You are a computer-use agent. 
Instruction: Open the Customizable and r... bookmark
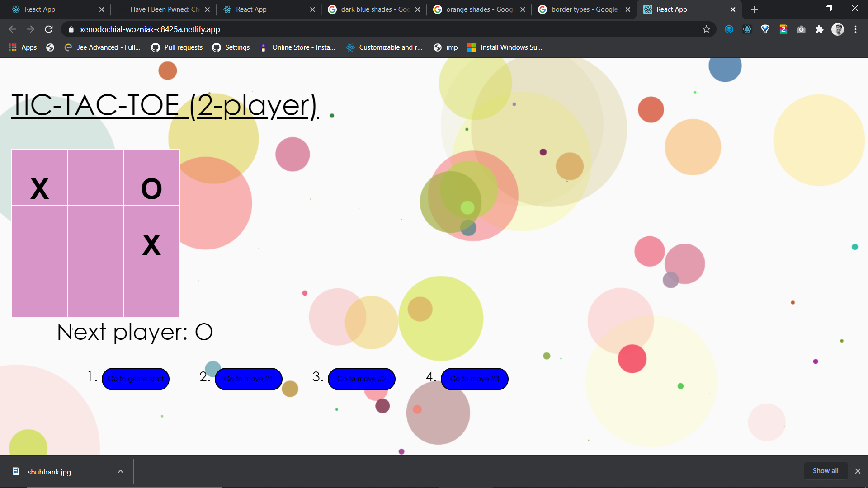pyautogui.click(x=384, y=47)
